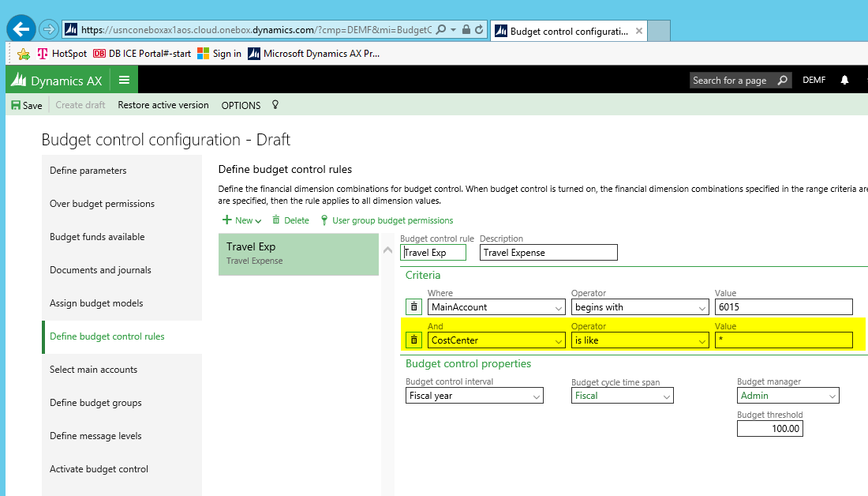Viewport: 868px width, 496px height.
Task: Expand the MainAccount Where dropdown
Action: tap(559, 307)
